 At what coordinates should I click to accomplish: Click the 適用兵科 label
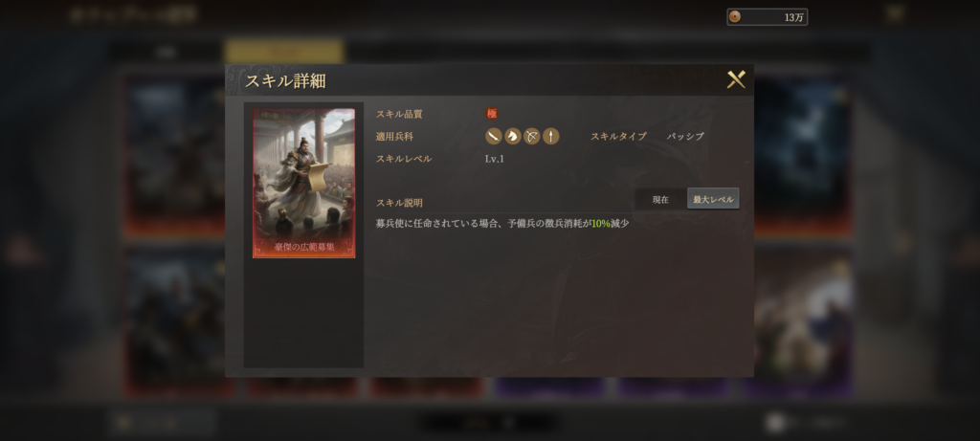click(x=394, y=136)
